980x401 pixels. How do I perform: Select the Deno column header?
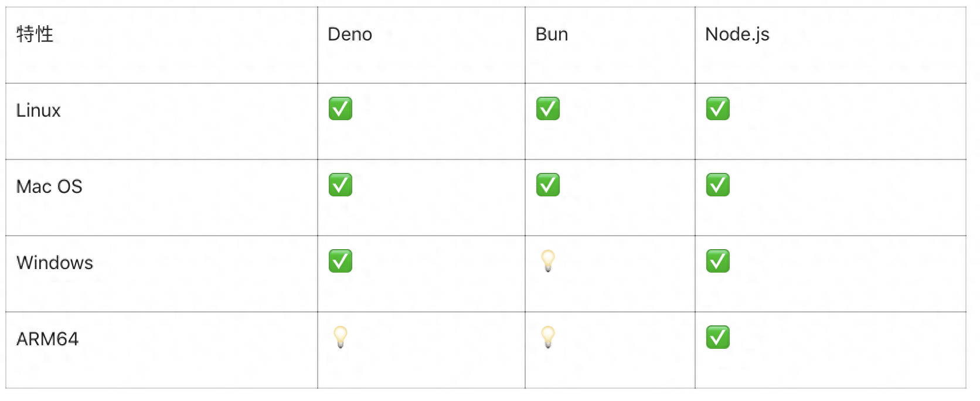click(x=350, y=34)
